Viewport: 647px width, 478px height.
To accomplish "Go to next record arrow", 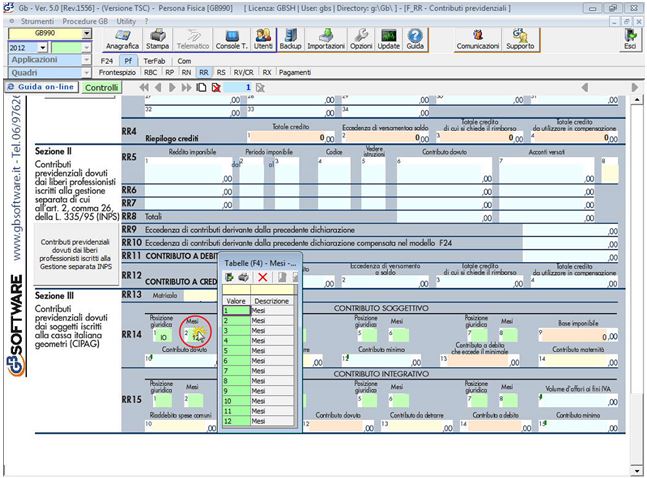I will point(172,88).
